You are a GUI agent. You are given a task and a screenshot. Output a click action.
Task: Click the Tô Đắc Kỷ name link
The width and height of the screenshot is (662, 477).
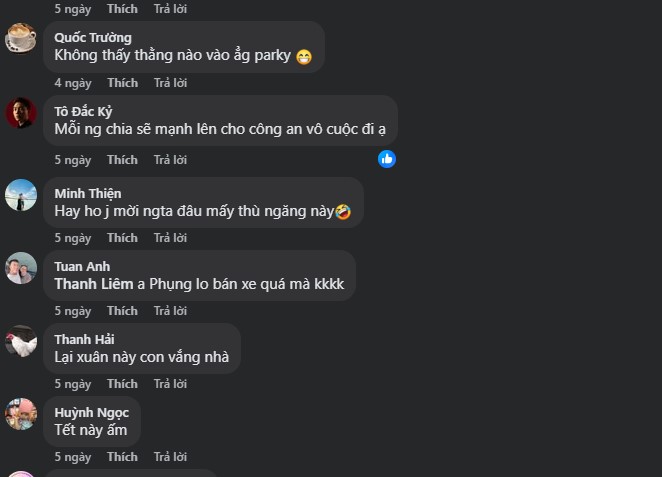click(84, 111)
